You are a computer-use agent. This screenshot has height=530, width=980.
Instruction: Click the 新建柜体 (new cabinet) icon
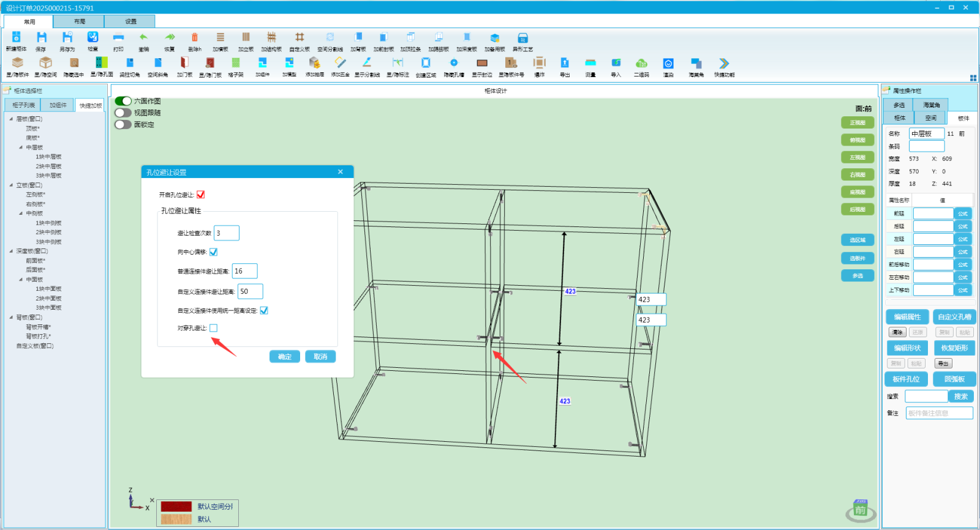click(x=16, y=38)
